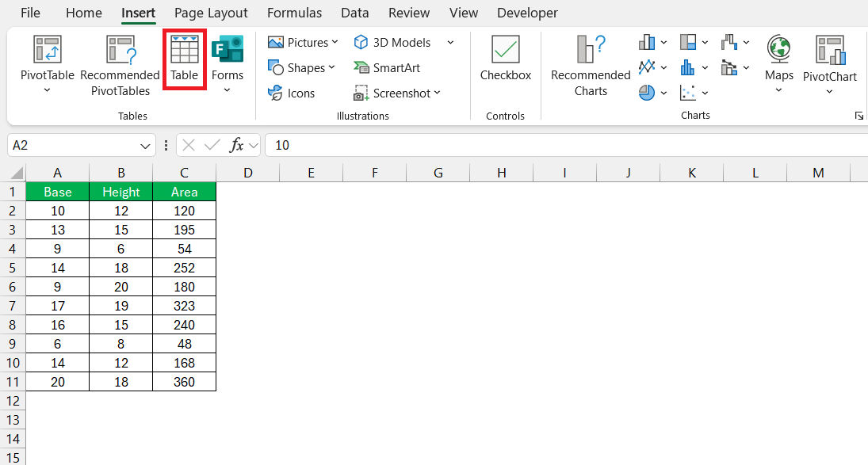Switch to the Page Layout tab

click(211, 13)
